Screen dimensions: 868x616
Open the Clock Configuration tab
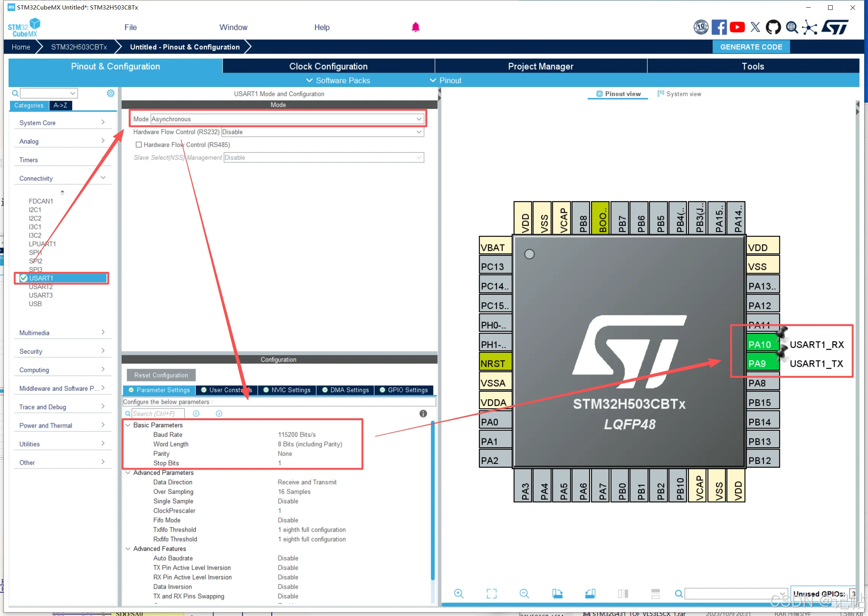pyautogui.click(x=328, y=66)
